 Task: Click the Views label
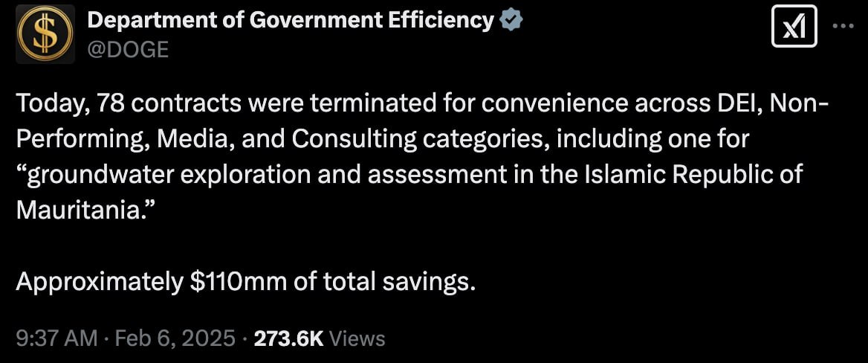pos(357,338)
